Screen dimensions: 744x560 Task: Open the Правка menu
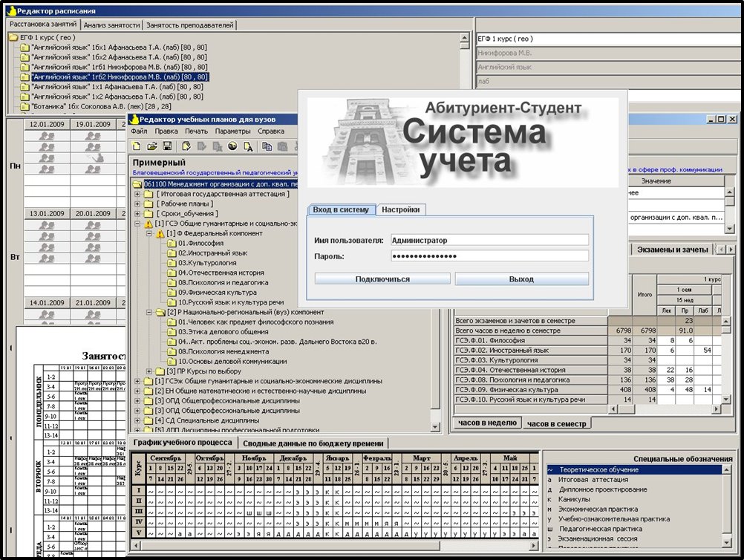coord(166,131)
